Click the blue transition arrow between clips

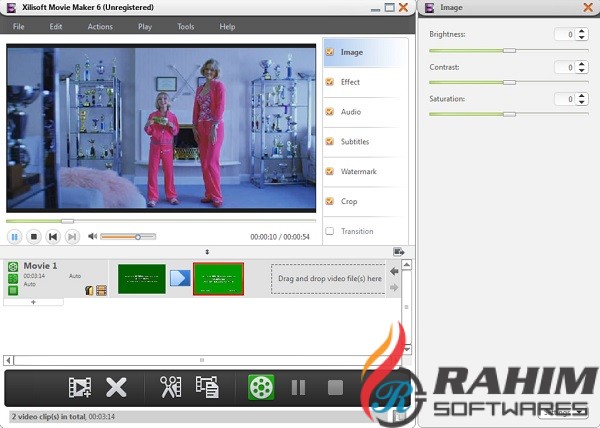179,278
